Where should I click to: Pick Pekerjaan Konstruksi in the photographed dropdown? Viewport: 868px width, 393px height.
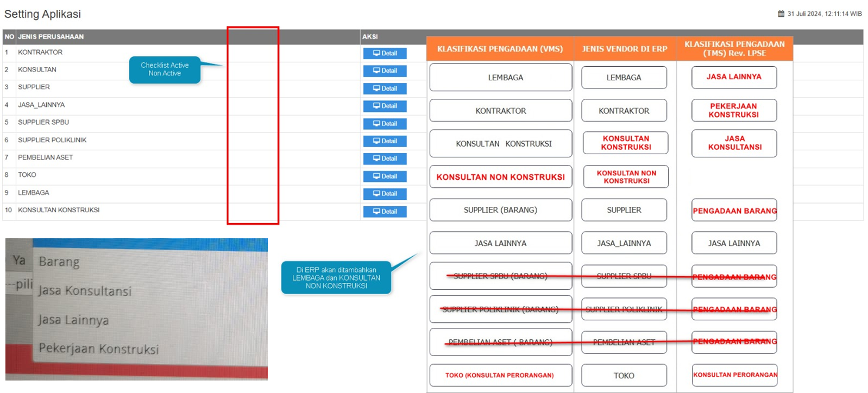99,349
